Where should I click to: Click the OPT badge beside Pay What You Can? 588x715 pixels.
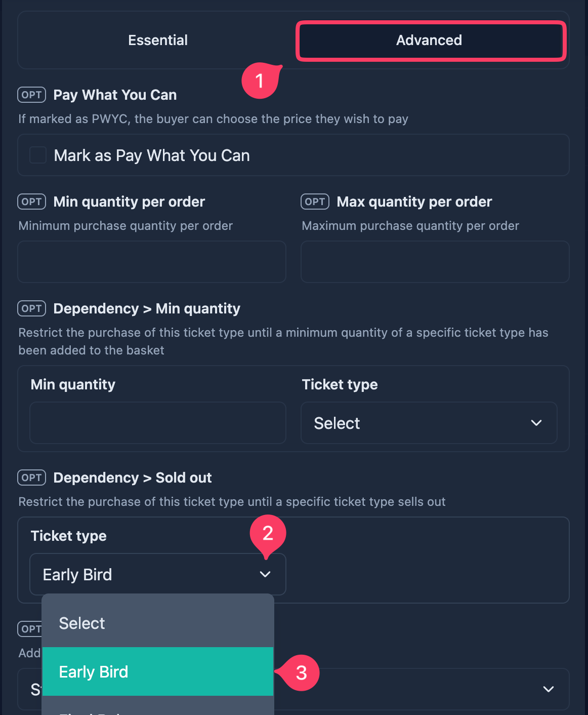[x=32, y=95]
